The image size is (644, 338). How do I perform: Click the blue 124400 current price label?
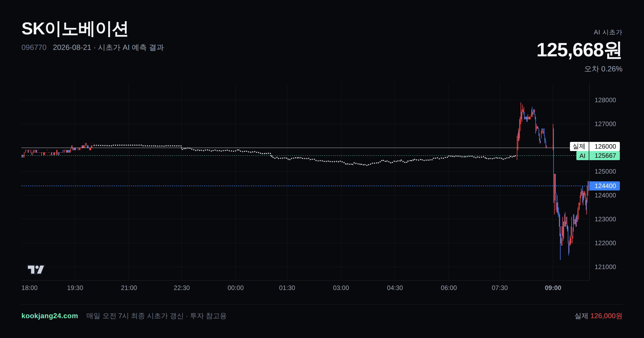[605, 186]
